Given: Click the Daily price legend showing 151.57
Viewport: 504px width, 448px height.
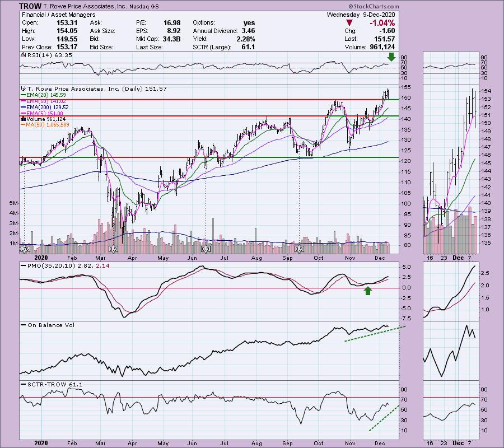Looking at the screenshot, I should click(97, 88).
